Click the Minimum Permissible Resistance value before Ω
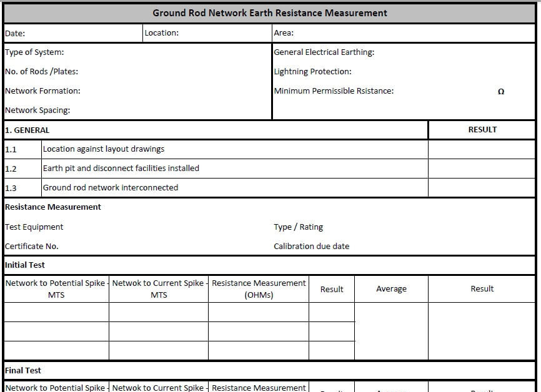This screenshot has width=541, height=392. (462, 91)
